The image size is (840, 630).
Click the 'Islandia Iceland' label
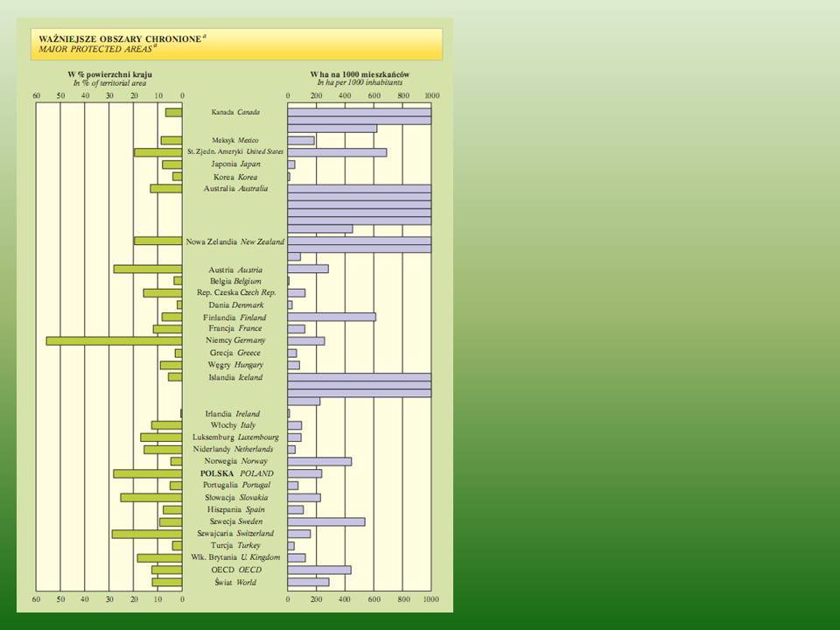point(234,377)
